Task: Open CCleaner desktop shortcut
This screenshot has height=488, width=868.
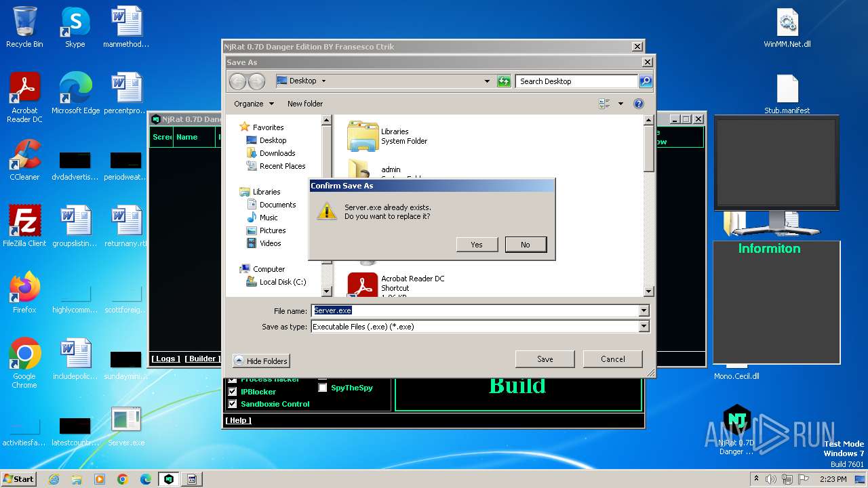Action: (24, 160)
